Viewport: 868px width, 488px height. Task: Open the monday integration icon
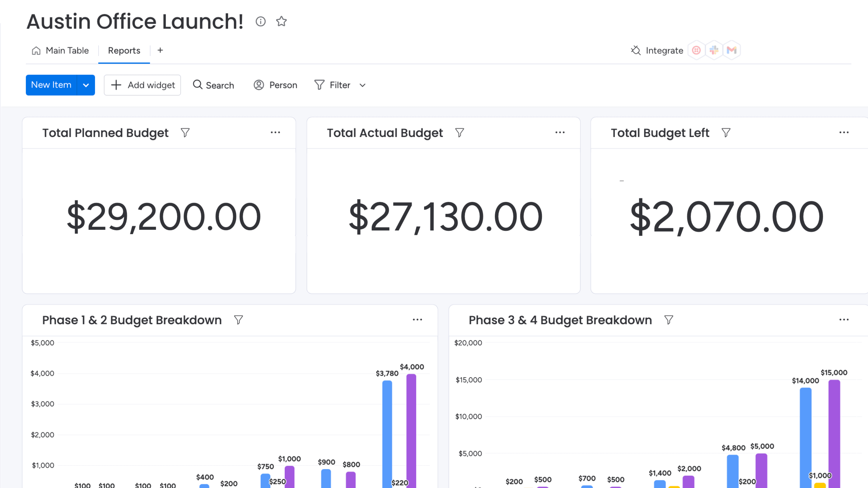pos(696,50)
